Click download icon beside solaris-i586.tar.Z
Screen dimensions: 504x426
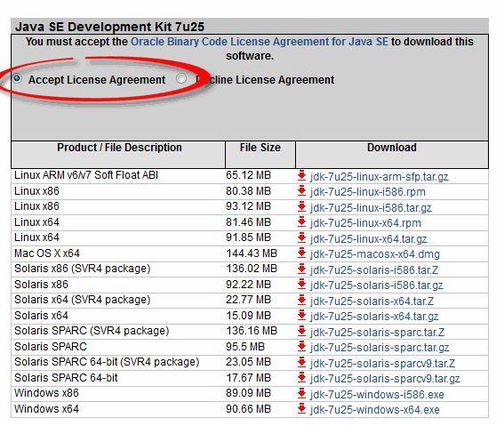coord(301,269)
